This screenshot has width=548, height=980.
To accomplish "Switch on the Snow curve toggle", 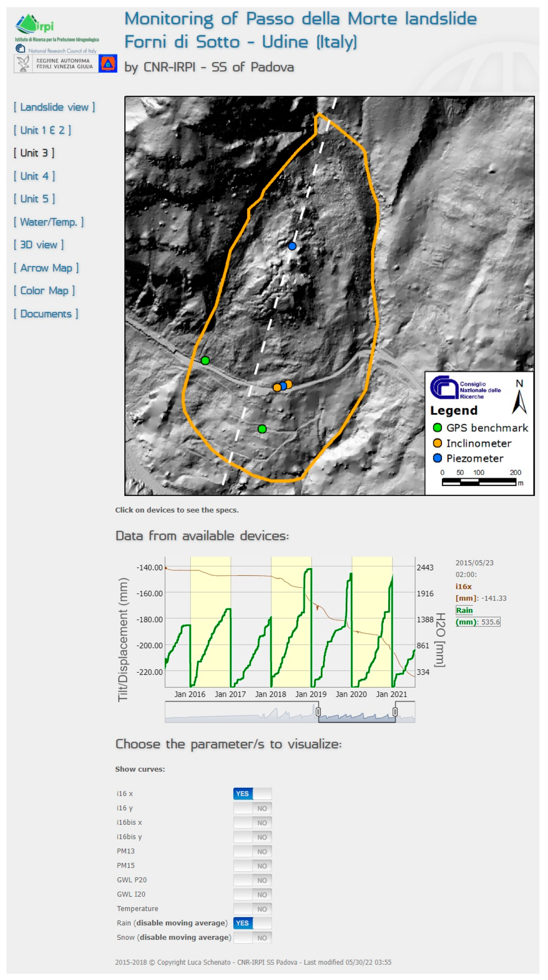I will (x=252, y=937).
